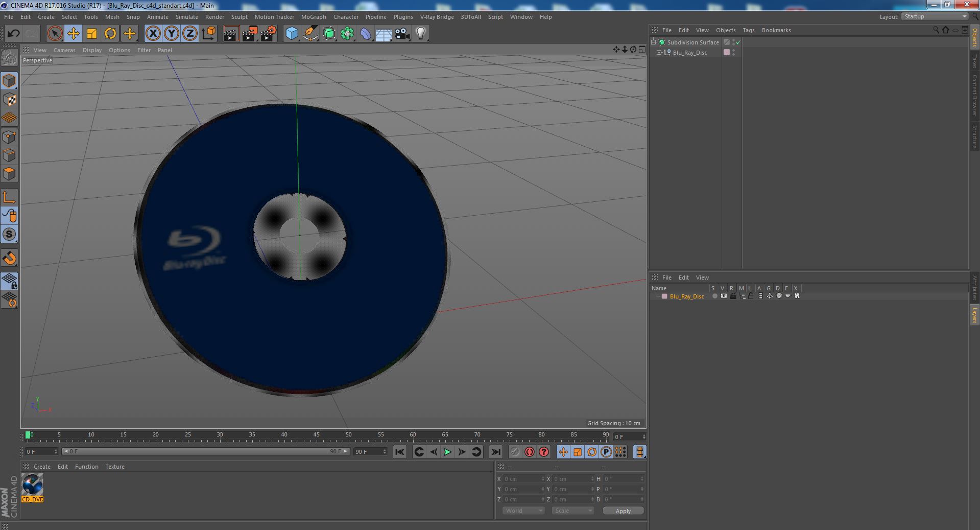Viewport: 980px width, 530px height.
Task: Add a light object
Action: (x=421, y=34)
